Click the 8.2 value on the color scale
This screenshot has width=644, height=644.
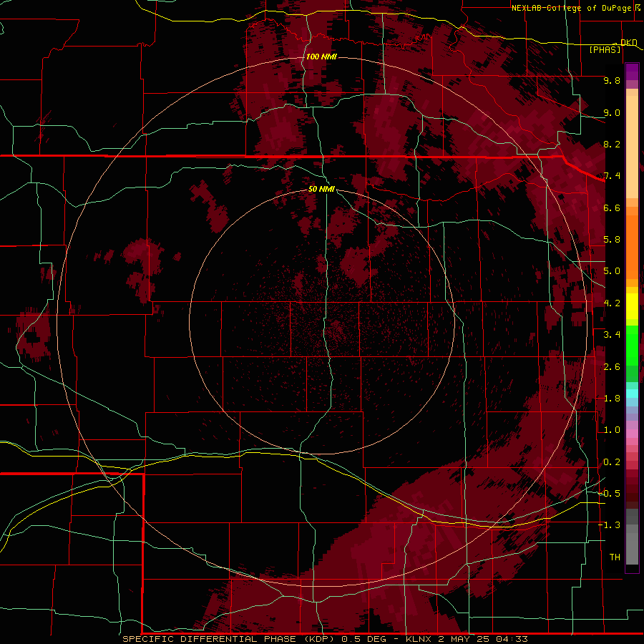(612, 144)
